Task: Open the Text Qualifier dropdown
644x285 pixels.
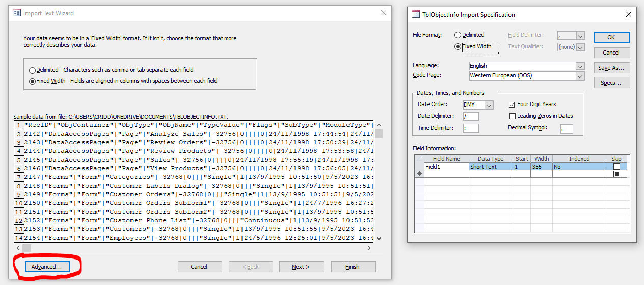Action: coord(580,47)
